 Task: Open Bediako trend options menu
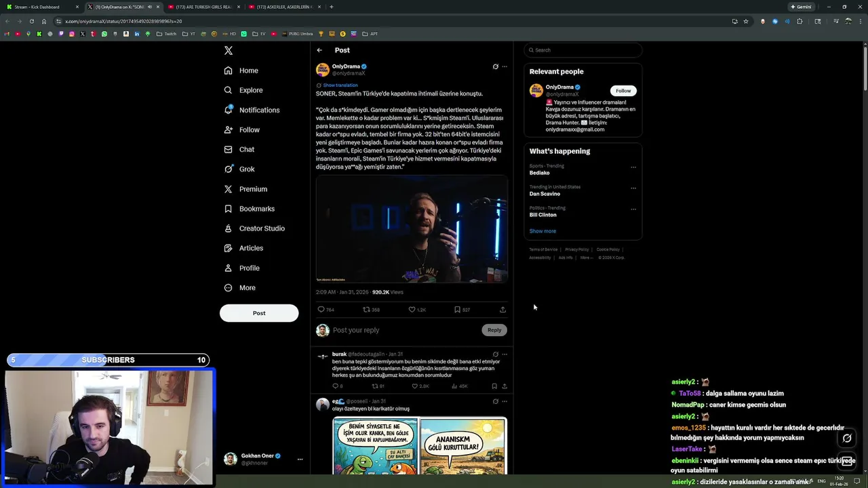[633, 167]
